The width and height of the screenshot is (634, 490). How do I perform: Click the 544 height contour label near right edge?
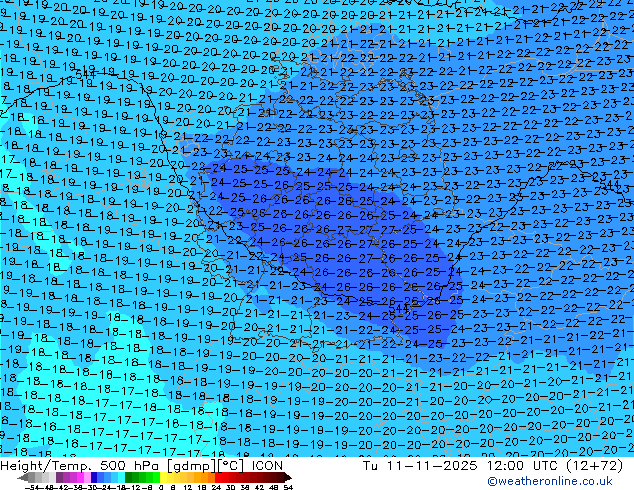pos(610,185)
